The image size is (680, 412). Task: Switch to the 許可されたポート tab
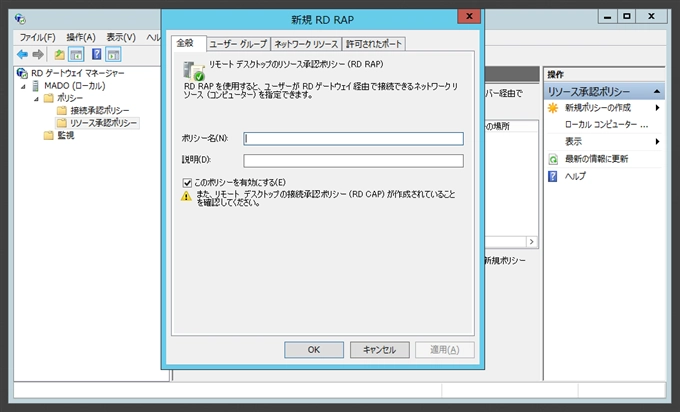pos(374,44)
